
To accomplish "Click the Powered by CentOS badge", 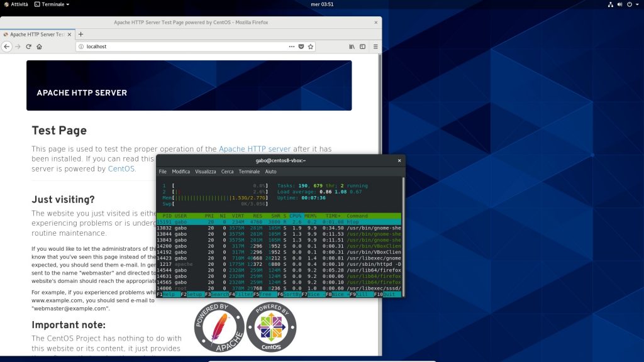I will [x=271, y=327].
